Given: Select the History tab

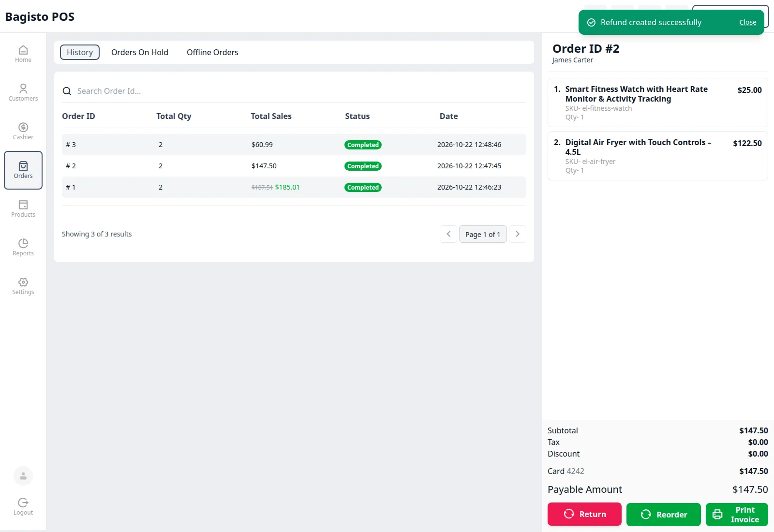Looking at the screenshot, I should pos(80,52).
